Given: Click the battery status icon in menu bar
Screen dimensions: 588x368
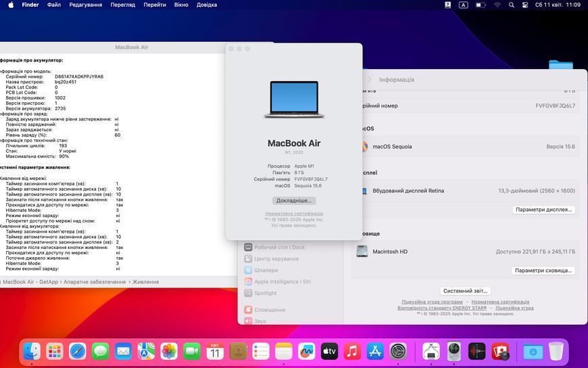Looking at the screenshot, I should click(x=481, y=5).
